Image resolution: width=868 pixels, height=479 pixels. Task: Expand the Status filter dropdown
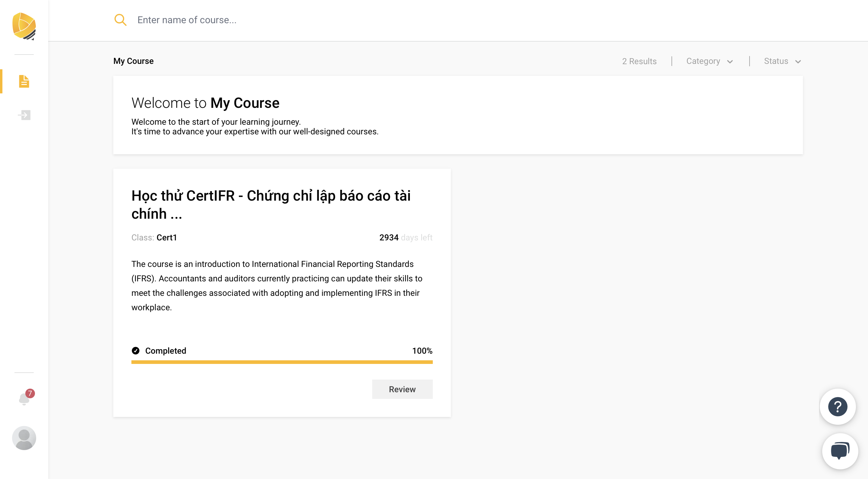coord(782,61)
